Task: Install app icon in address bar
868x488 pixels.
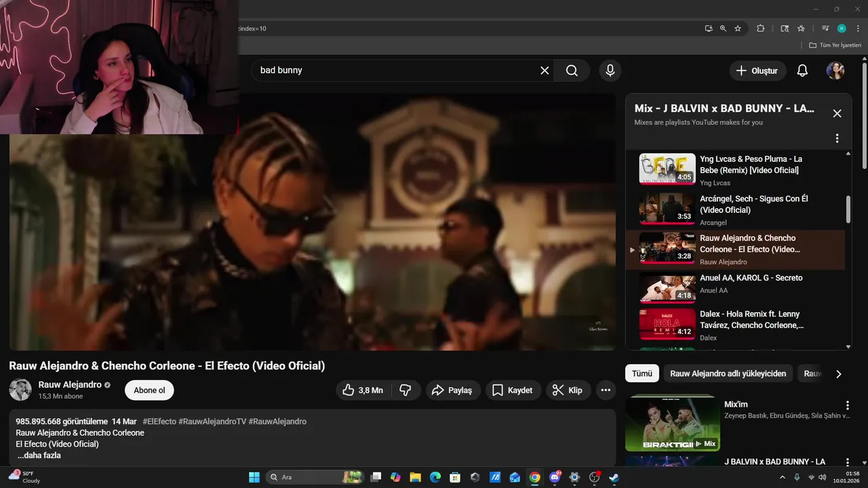Action: pyautogui.click(x=709, y=28)
